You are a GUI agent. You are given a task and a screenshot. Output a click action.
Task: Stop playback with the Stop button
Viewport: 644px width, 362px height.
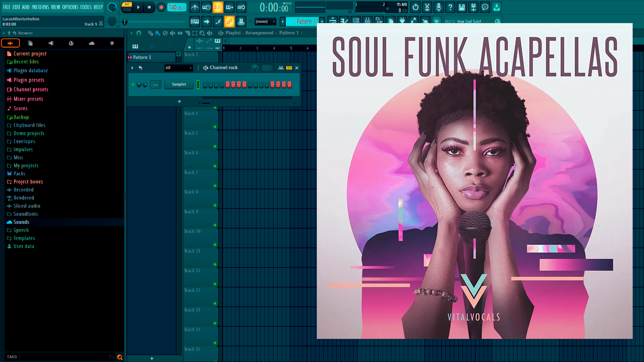tap(149, 7)
